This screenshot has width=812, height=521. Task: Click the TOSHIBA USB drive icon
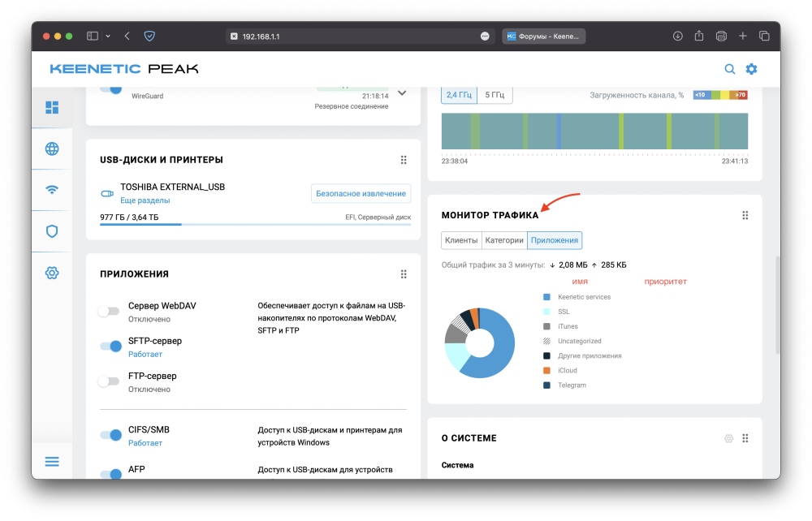(107, 193)
